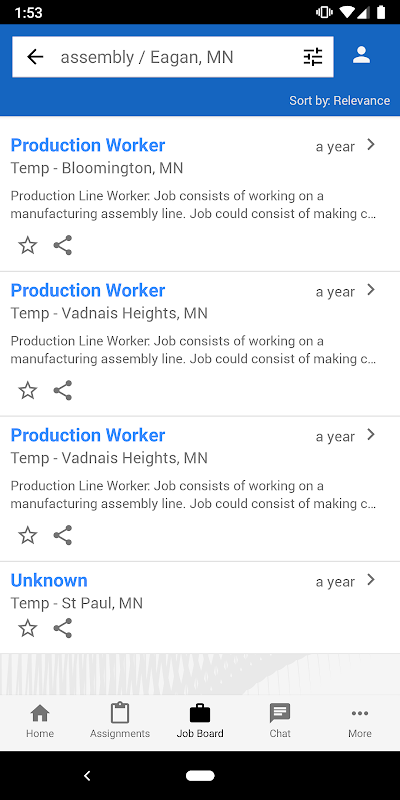400x800 pixels.
Task: Share the Bloomington Production Worker job
Action: tap(63, 245)
